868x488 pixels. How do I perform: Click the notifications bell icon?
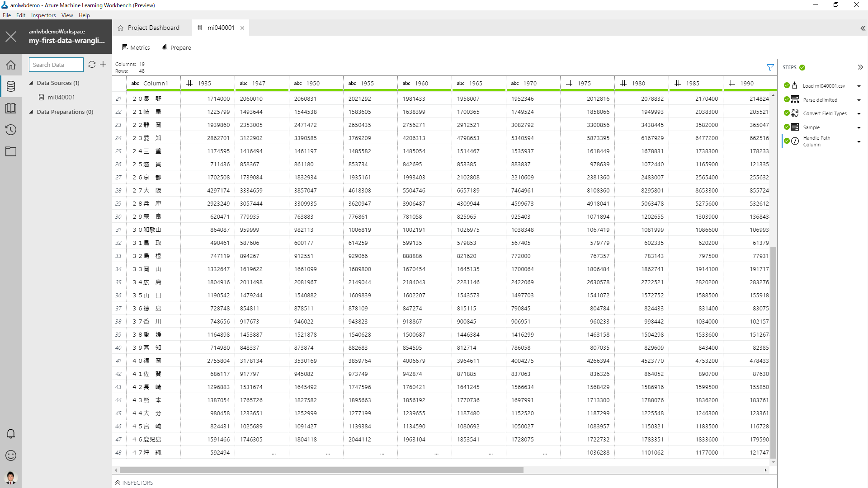(11, 434)
